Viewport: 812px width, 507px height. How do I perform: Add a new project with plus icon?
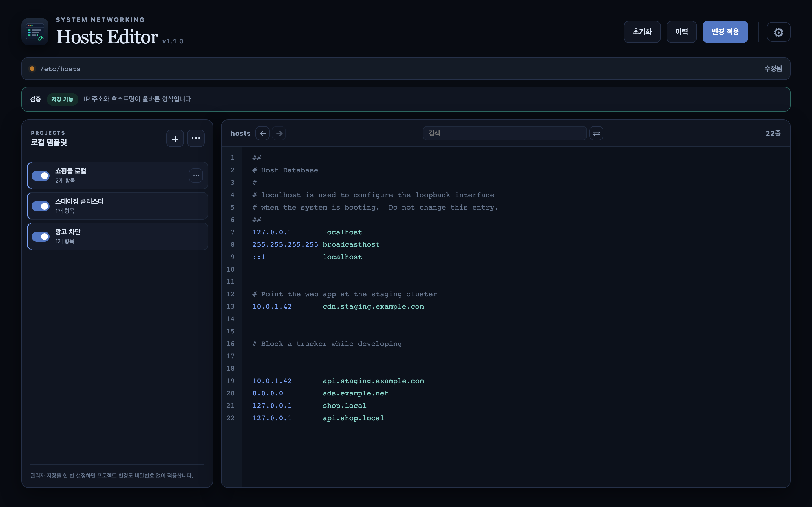click(x=175, y=139)
